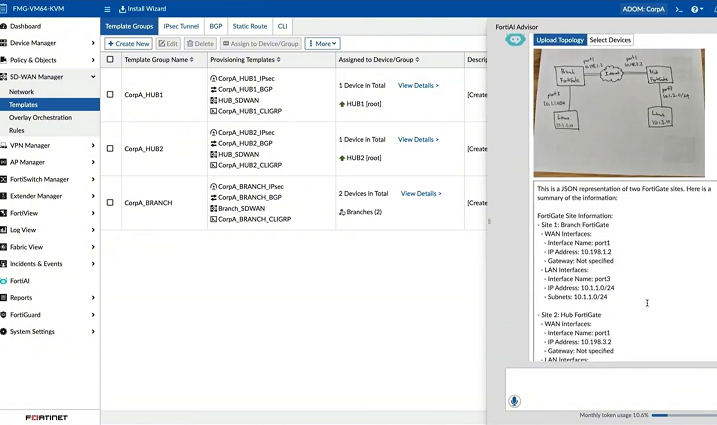Open the CLI console icon in header

click(x=679, y=9)
